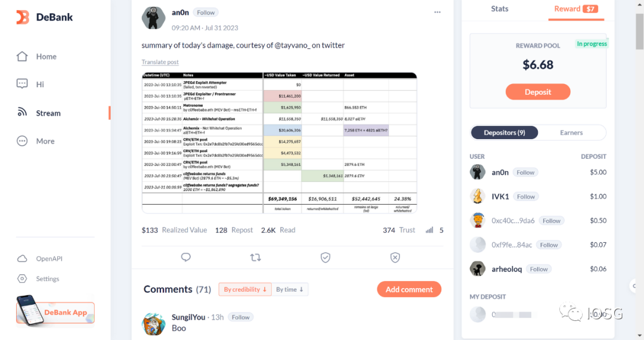The width and height of the screenshot is (644, 340).
Task: Switch to Earners view
Action: (x=571, y=132)
